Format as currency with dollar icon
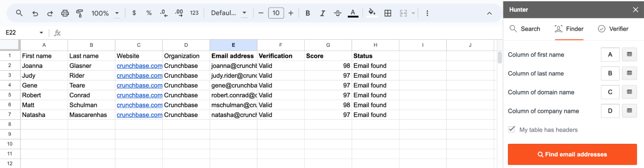Image resolution: width=644 pixels, height=168 pixels. 134,13
